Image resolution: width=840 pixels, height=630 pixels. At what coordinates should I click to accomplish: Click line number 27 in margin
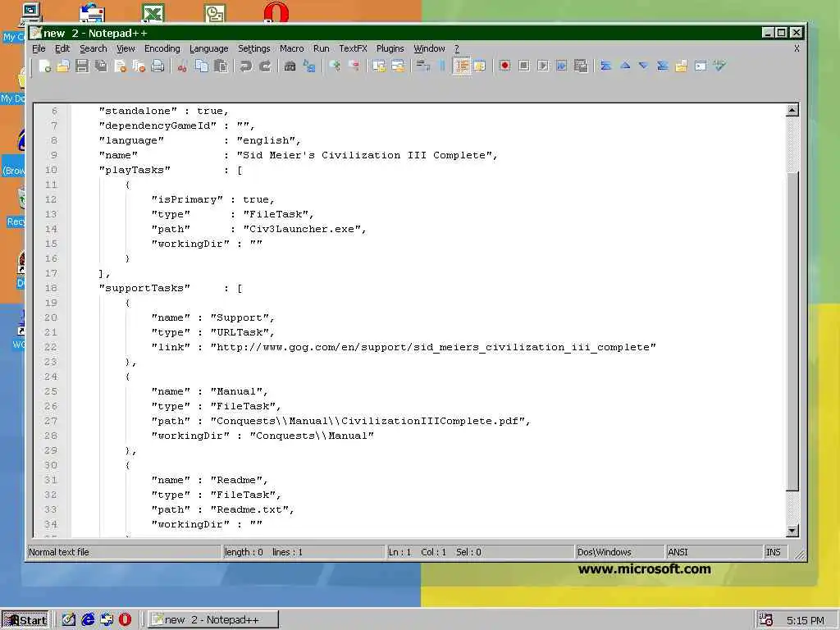click(50, 421)
